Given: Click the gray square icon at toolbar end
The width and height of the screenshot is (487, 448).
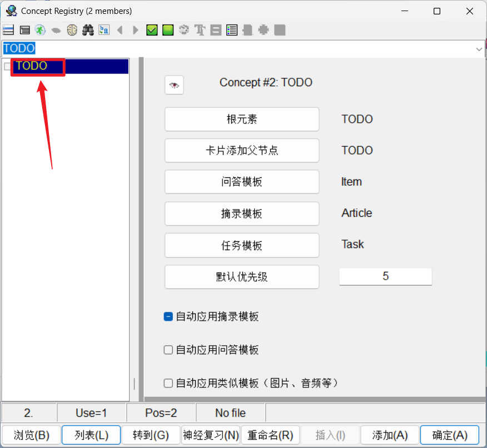Looking at the screenshot, I should [x=280, y=30].
